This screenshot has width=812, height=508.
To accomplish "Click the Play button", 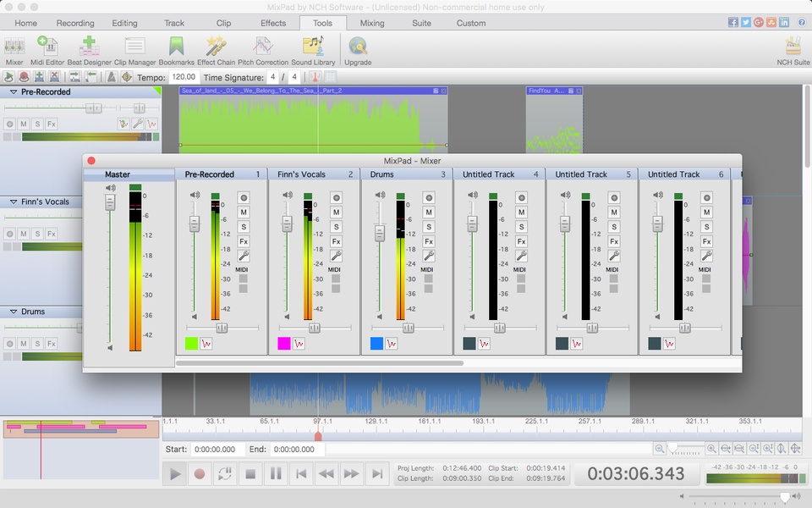I will pos(175,474).
